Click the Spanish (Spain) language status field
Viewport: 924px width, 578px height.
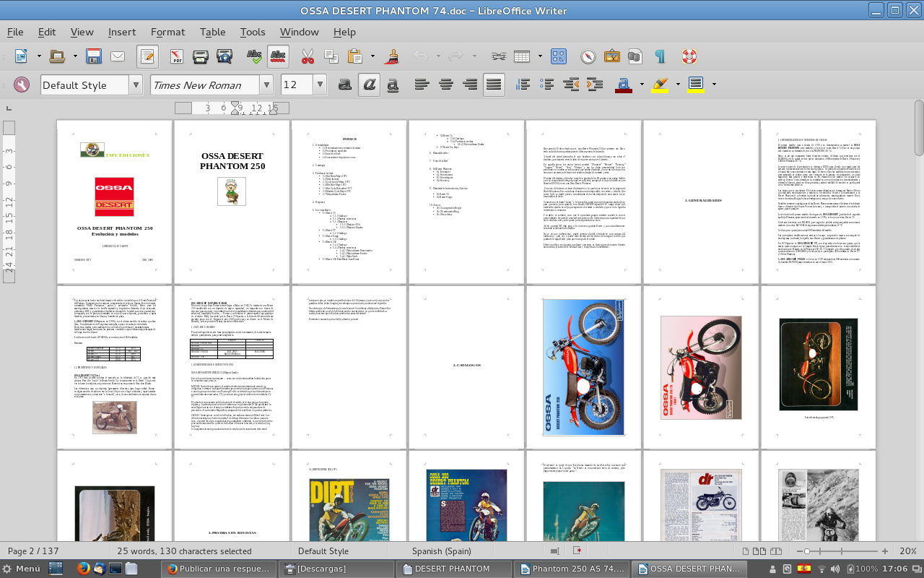(x=442, y=551)
